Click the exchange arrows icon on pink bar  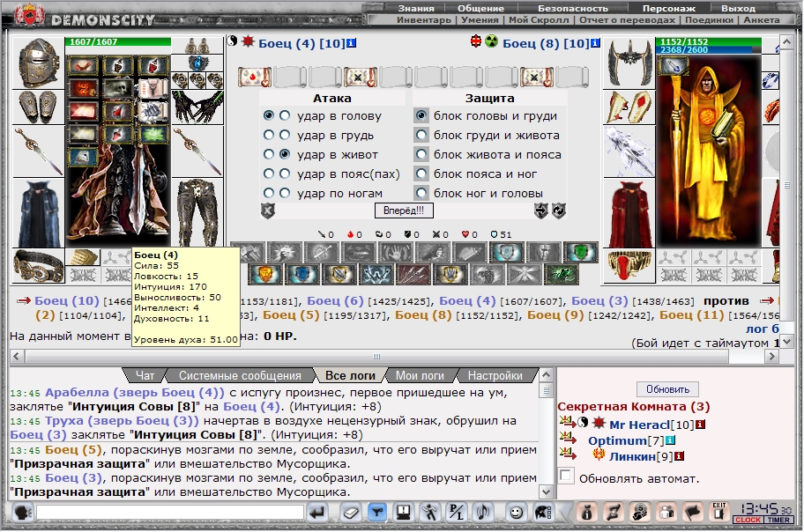pyautogui.click(x=614, y=512)
